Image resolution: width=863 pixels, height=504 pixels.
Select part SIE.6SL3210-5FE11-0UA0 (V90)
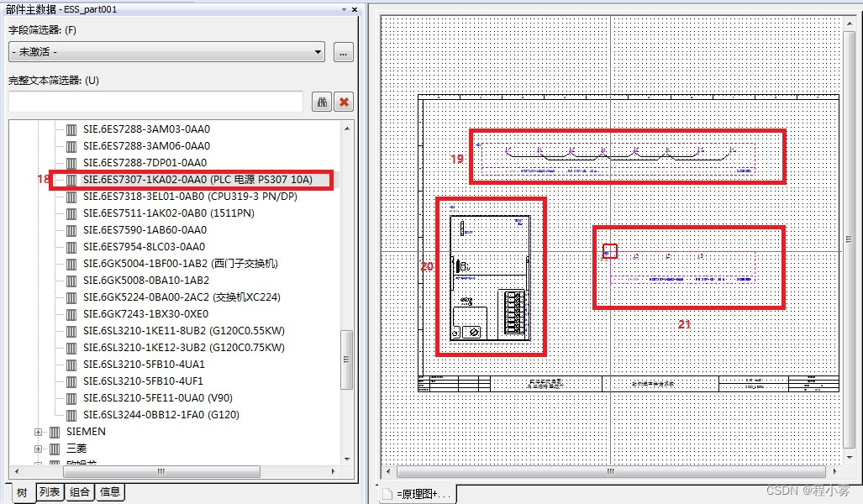click(157, 398)
